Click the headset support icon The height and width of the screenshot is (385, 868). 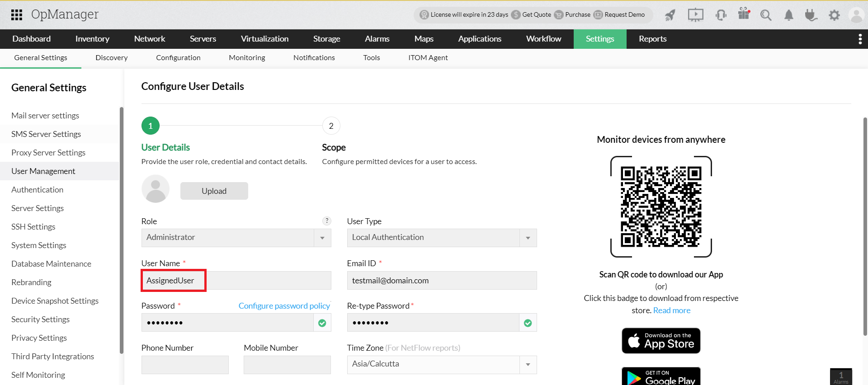721,15
